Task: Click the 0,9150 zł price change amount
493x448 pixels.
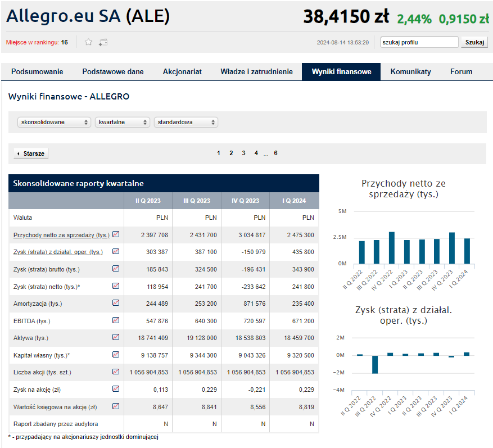Action: click(x=464, y=19)
